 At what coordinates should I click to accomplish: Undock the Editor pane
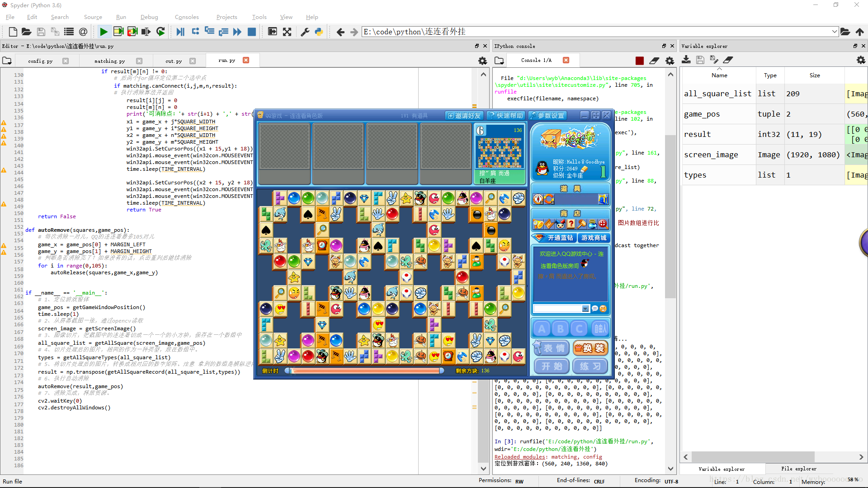477,46
